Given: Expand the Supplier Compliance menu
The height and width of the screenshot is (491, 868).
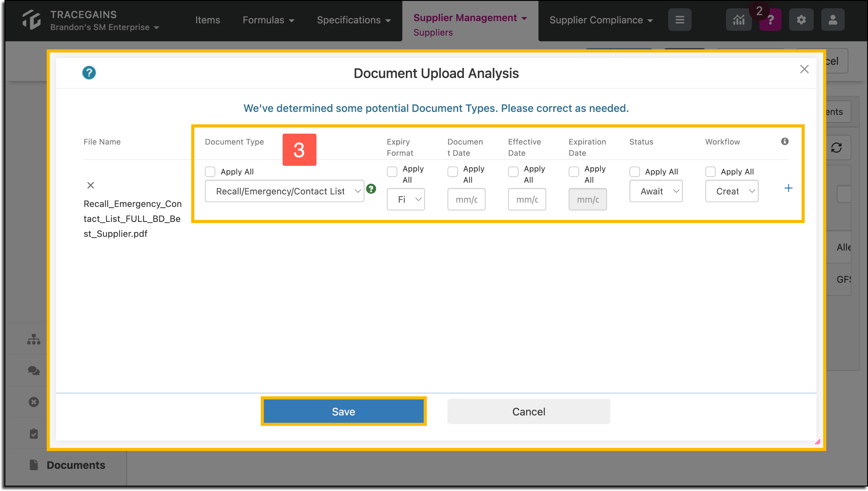Looking at the screenshot, I should 601,20.
